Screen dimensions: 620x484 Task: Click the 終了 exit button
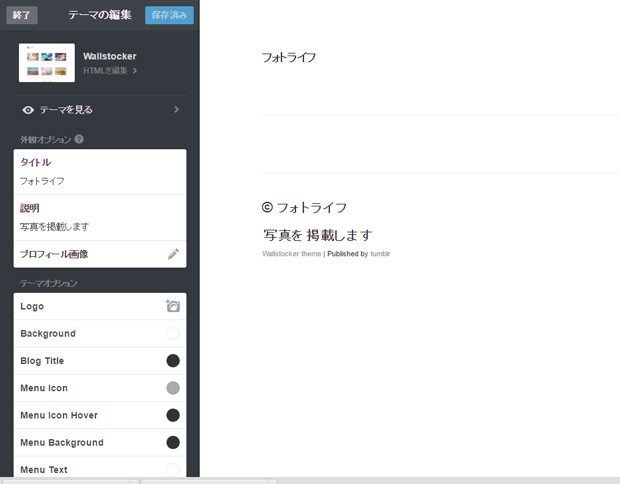tap(22, 15)
